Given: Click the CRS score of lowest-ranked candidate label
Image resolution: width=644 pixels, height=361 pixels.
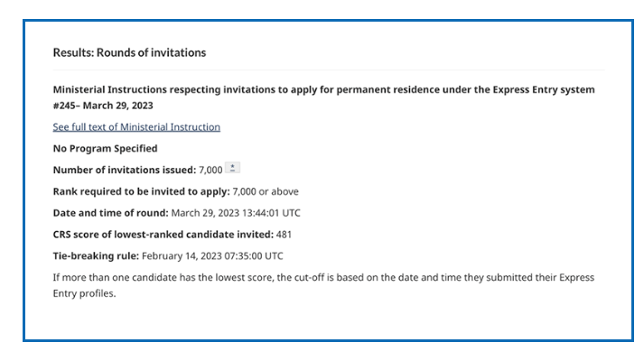Looking at the screenshot, I should pyautogui.click(x=163, y=235).
